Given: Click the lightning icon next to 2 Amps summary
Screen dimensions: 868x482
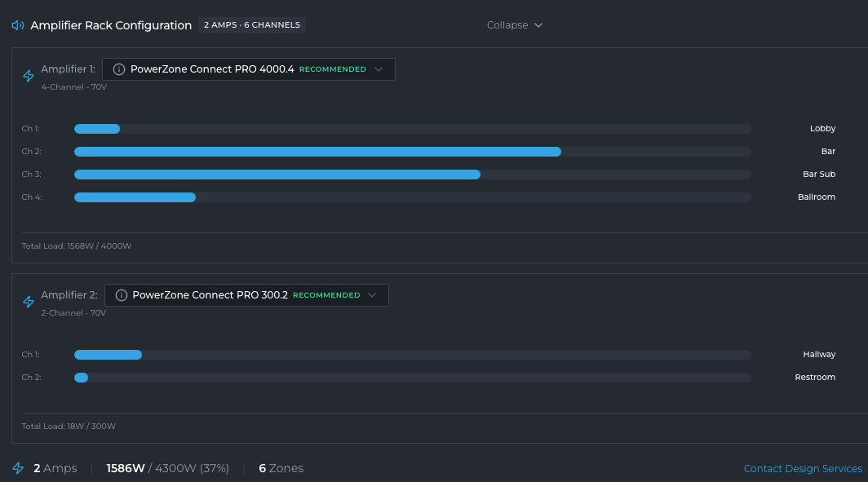Looking at the screenshot, I should coord(18,468).
